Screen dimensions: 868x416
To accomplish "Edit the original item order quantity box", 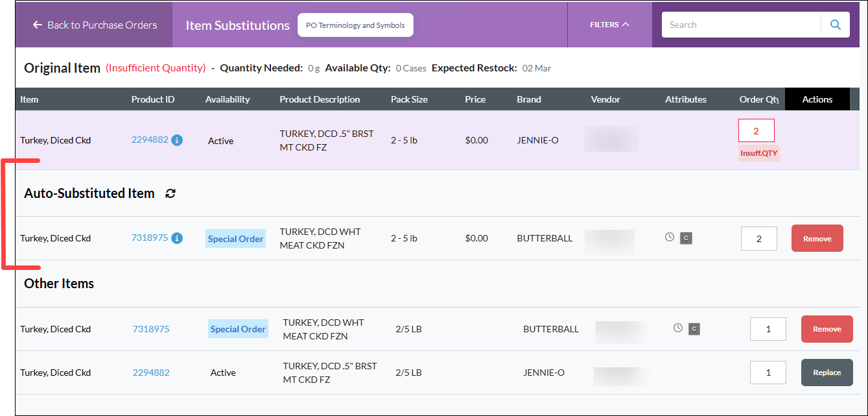I will [756, 130].
